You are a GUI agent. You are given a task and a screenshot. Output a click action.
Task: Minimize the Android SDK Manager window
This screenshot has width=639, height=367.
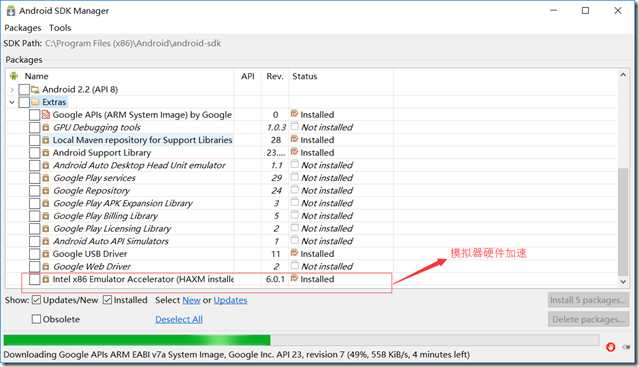(x=553, y=11)
